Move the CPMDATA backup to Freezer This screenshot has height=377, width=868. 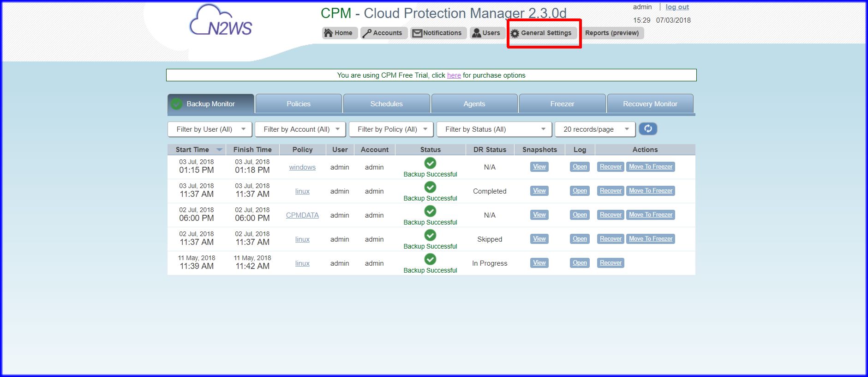coord(651,215)
